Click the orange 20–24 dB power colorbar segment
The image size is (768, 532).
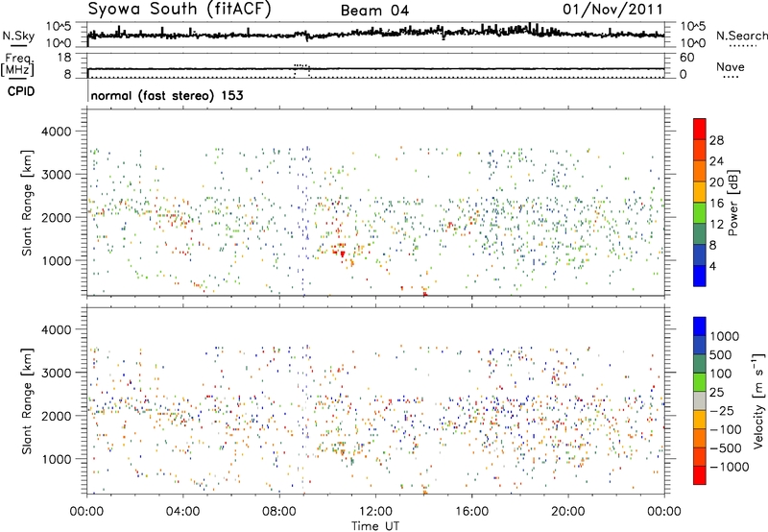pyautogui.click(x=700, y=171)
